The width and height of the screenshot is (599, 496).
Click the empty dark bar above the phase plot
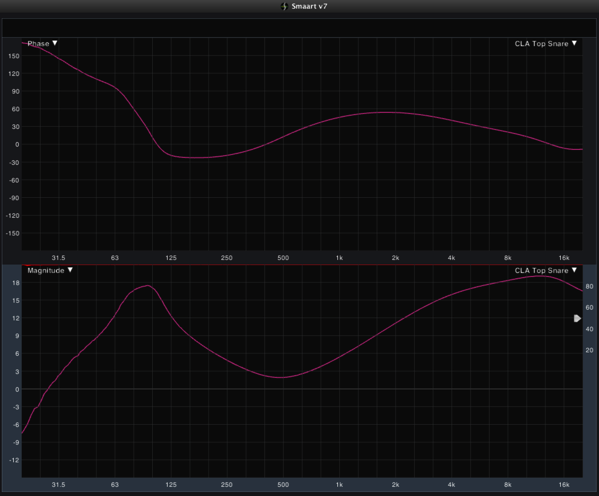click(x=299, y=28)
